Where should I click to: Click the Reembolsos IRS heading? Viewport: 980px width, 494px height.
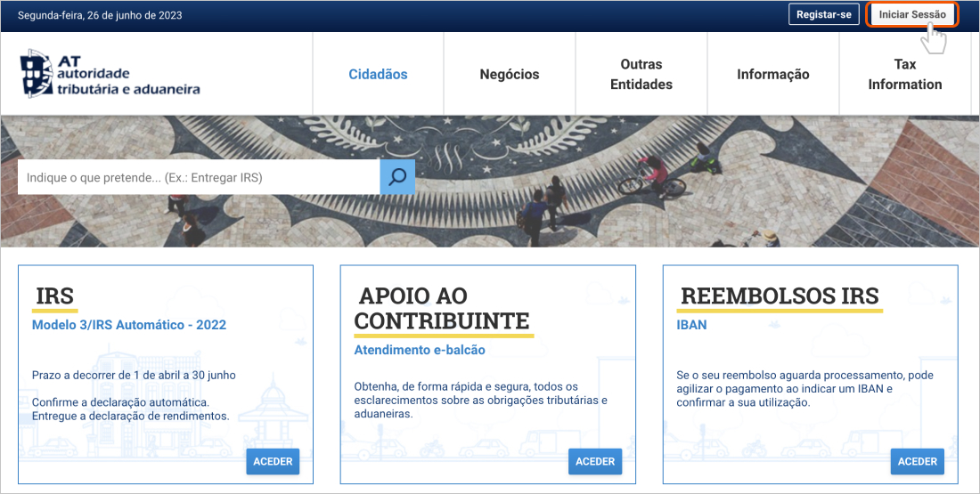tap(780, 296)
